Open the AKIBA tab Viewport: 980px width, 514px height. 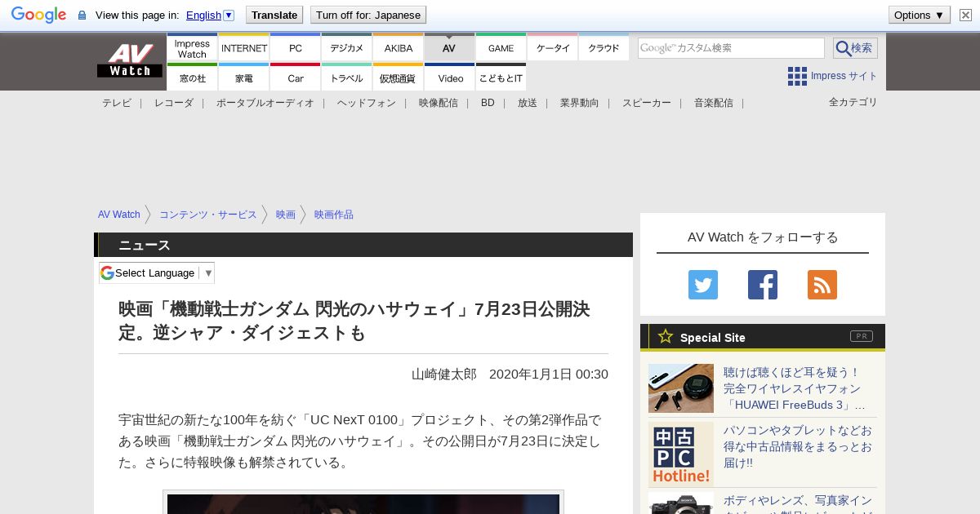398,47
